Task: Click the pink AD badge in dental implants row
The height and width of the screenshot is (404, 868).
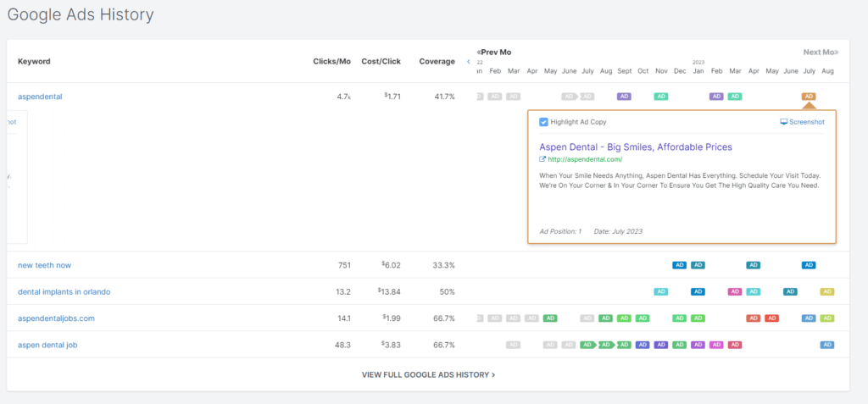Action: point(735,291)
